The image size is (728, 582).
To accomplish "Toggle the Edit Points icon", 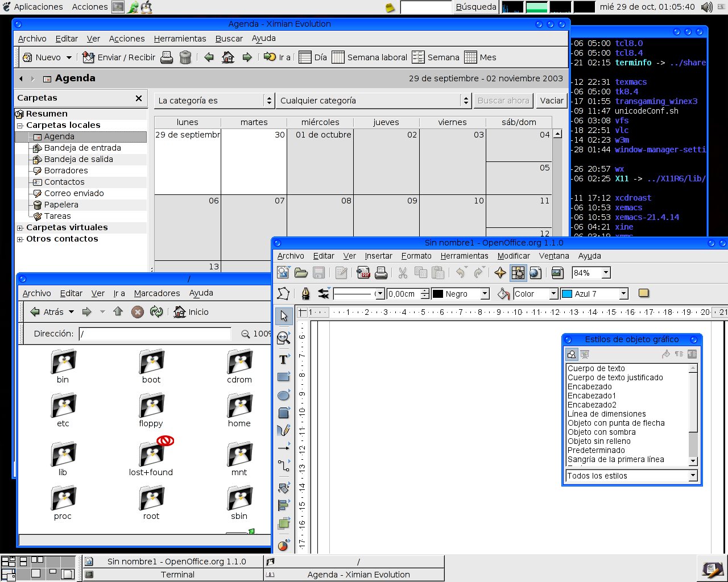I will tap(283, 293).
